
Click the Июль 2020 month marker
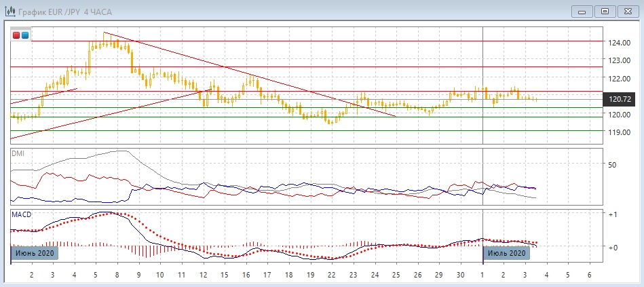[506, 253]
